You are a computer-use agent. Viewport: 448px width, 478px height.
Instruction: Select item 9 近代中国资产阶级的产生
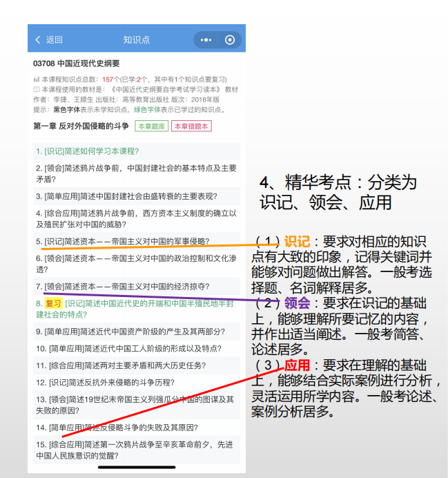[x=137, y=332]
